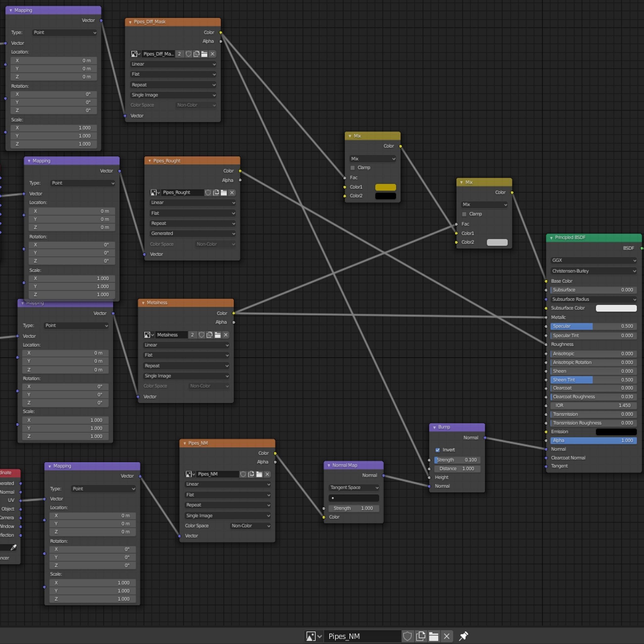Collapse the Normal Map node
Screen dimensions: 644x644
point(329,465)
